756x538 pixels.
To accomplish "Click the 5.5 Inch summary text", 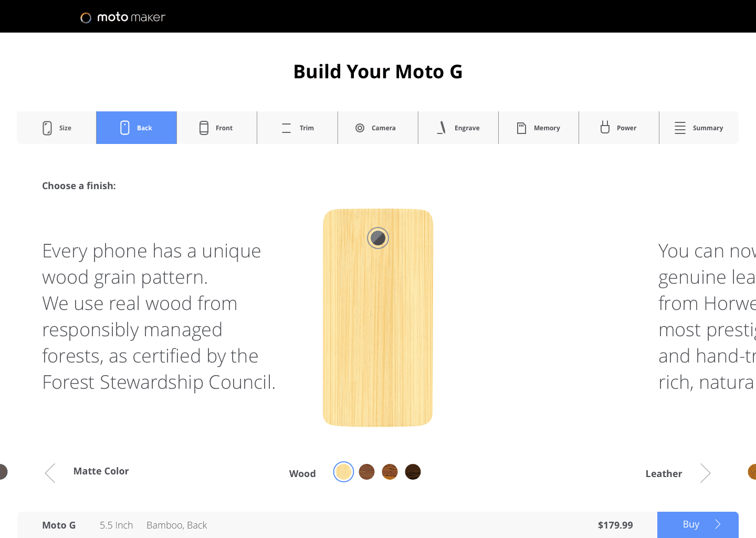I will [117, 525].
